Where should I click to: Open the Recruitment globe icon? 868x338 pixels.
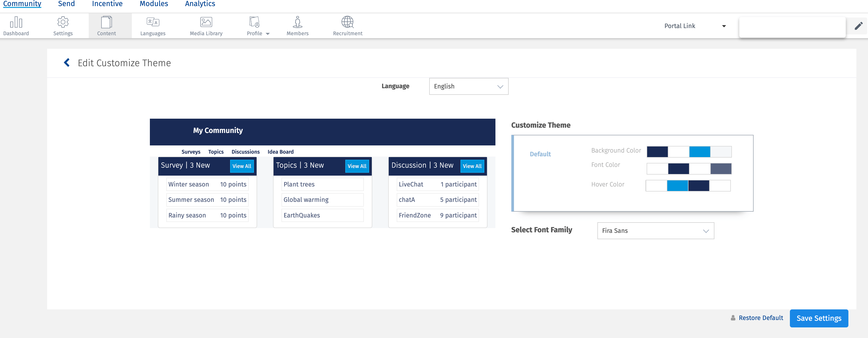click(347, 22)
